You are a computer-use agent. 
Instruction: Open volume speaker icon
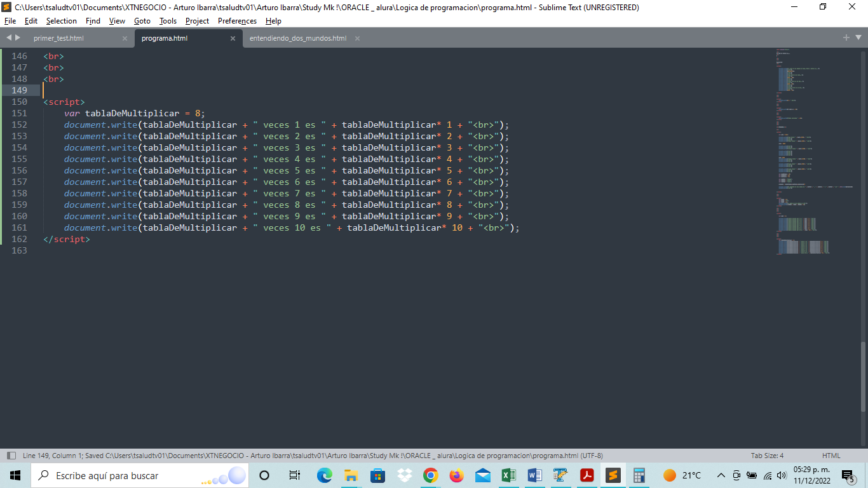[782, 475]
